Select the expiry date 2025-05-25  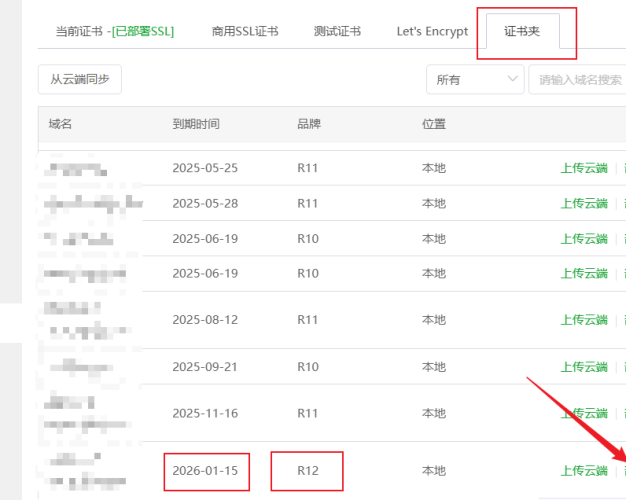point(205,168)
